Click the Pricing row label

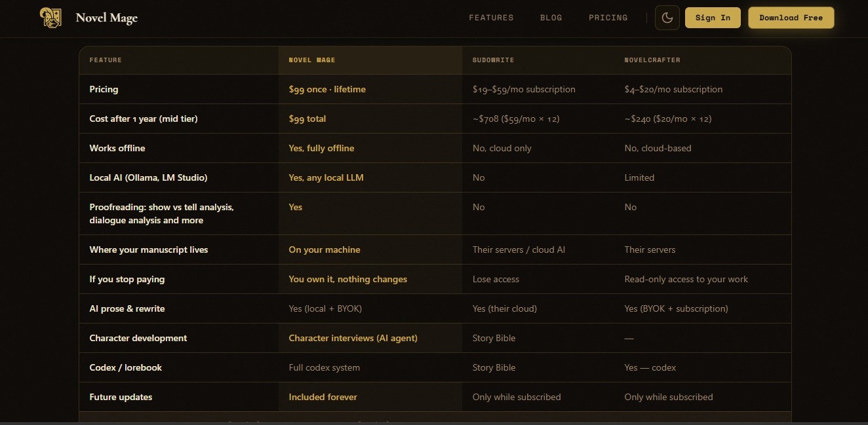(x=104, y=89)
